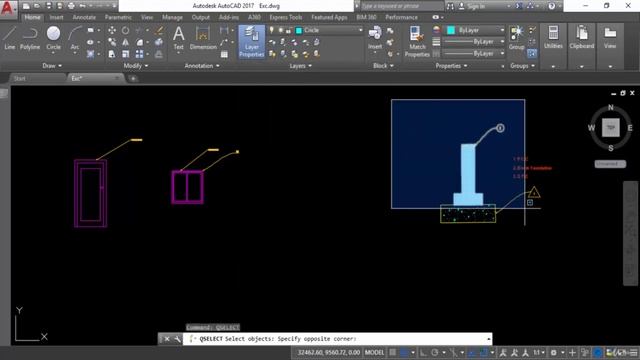640x360 pixels.
Task: Open the Utilities panel
Action: coord(553,38)
